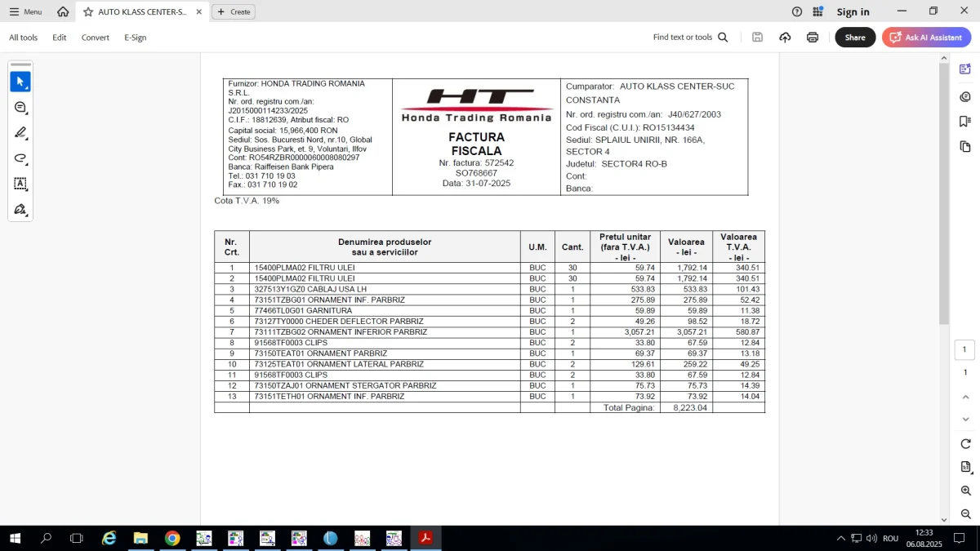Open the hamburger Menu
Viewport: 980px width, 551px height.
pyautogui.click(x=25, y=11)
